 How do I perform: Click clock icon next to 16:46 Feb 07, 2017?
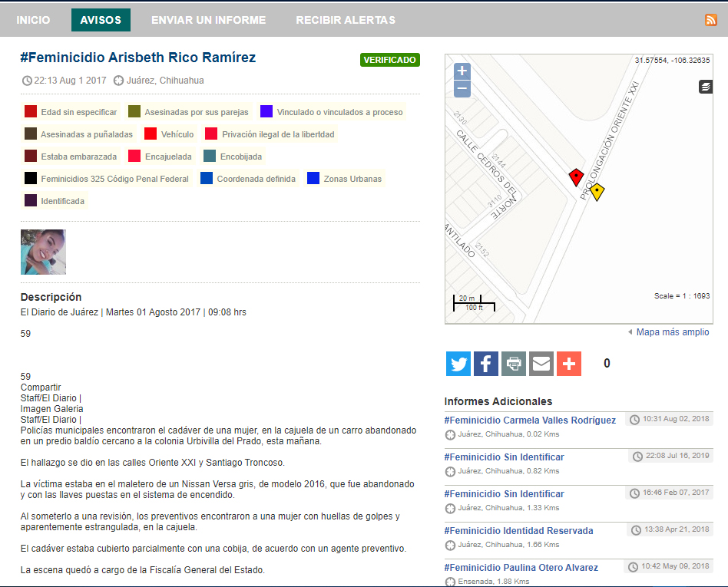click(634, 493)
